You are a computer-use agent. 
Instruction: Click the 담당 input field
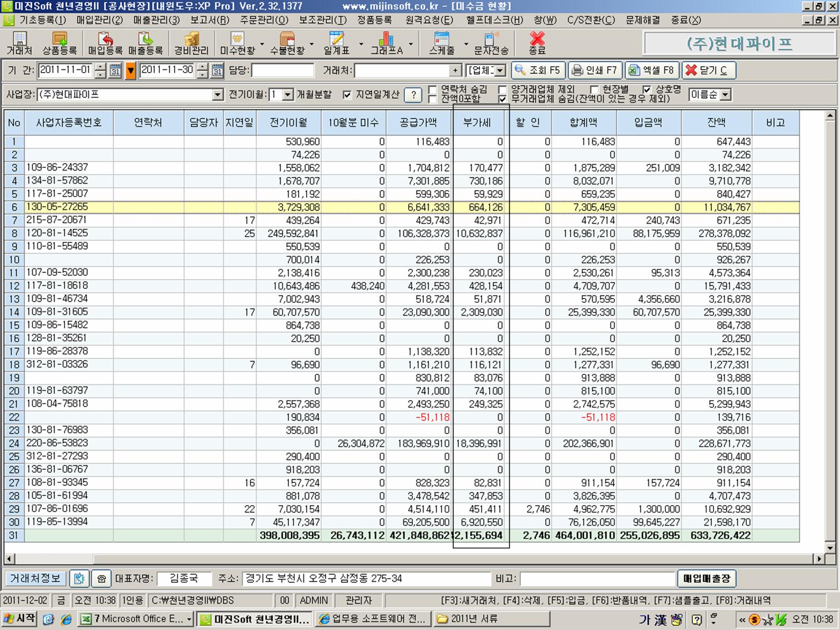(x=283, y=70)
